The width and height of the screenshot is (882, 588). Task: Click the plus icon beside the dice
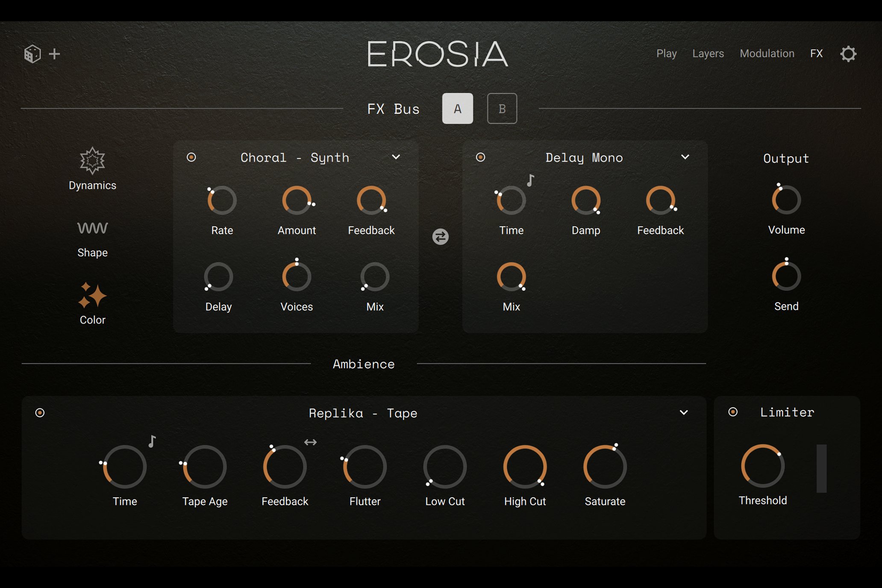coord(54,54)
